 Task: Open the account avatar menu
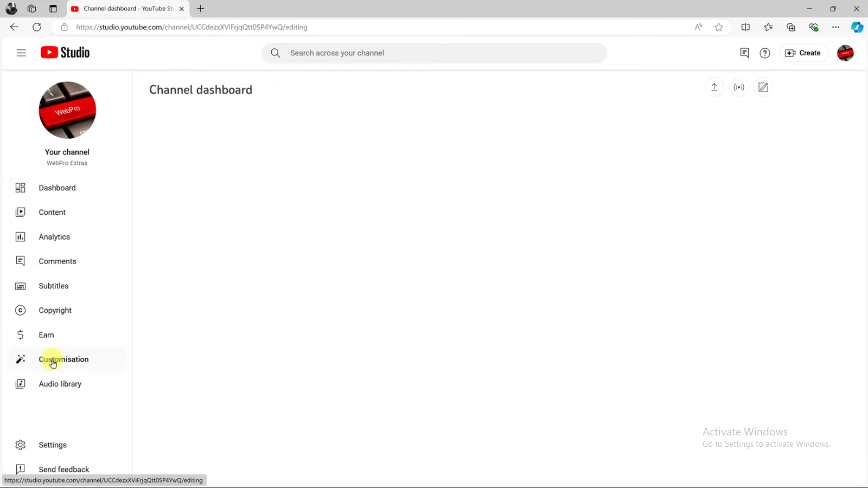[x=845, y=53]
